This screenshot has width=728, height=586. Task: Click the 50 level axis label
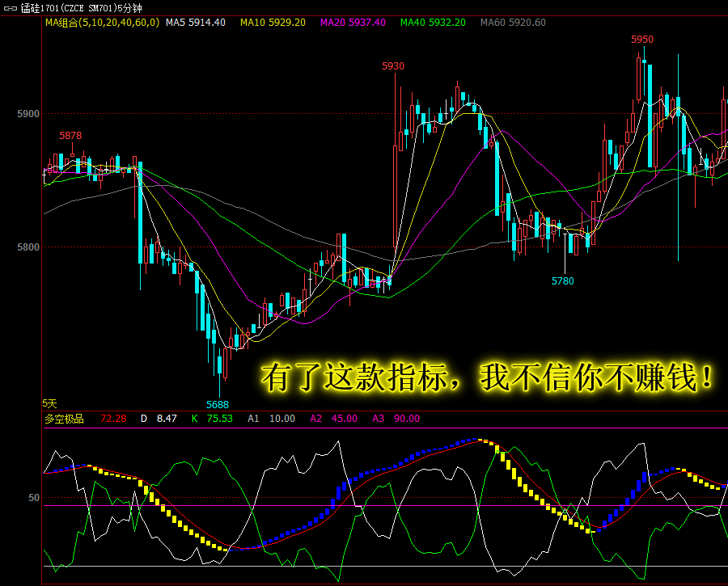click(34, 498)
